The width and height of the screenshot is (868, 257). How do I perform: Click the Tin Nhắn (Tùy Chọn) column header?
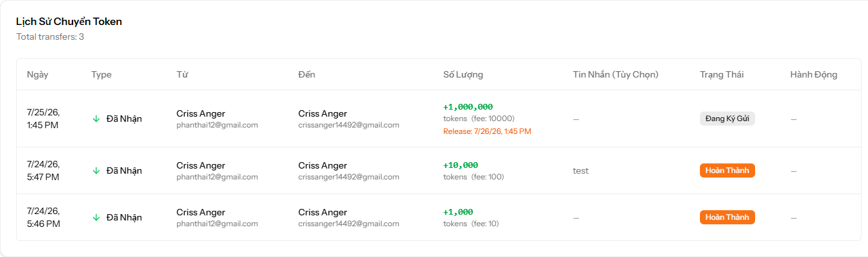pos(616,74)
